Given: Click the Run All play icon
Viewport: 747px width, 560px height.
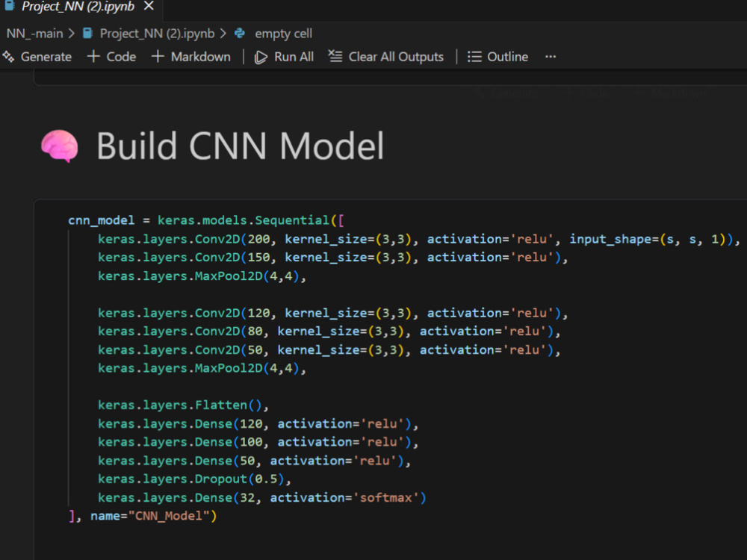Looking at the screenshot, I should click(261, 57).
